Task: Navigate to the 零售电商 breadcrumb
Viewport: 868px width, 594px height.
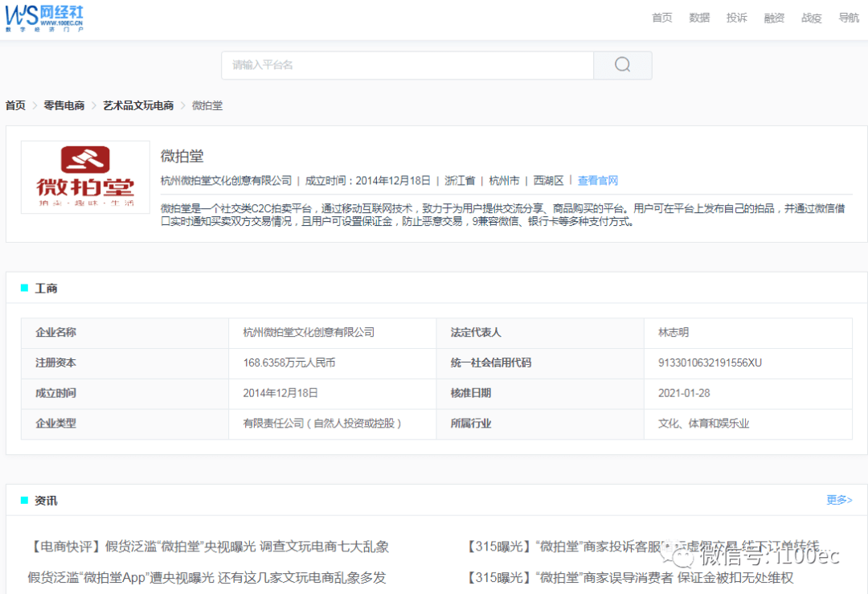Action: 63,105
